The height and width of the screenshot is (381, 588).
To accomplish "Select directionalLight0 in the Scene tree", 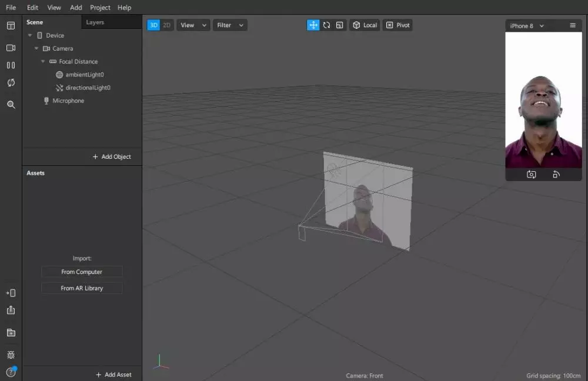I will coord(88,88).
